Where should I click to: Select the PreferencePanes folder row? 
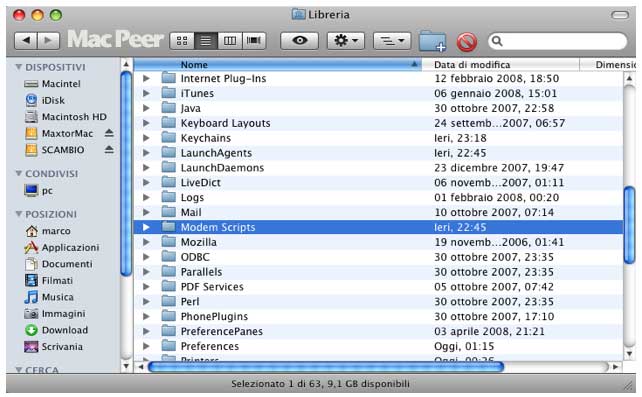pos(378,332)
